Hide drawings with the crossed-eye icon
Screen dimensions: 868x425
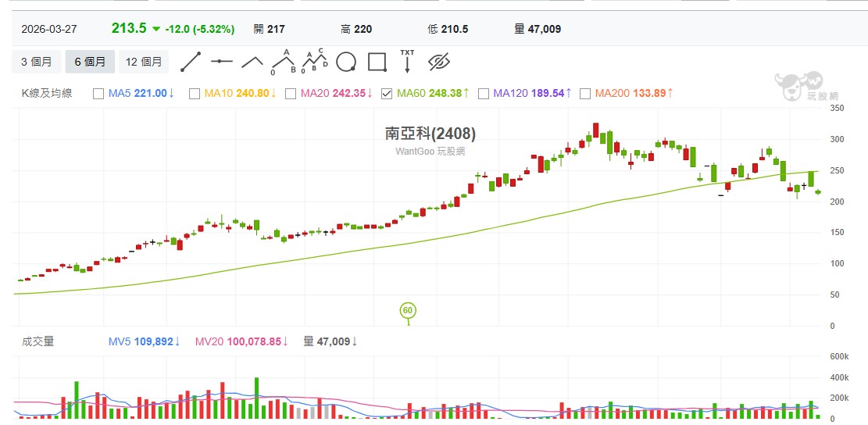(441, 62)
